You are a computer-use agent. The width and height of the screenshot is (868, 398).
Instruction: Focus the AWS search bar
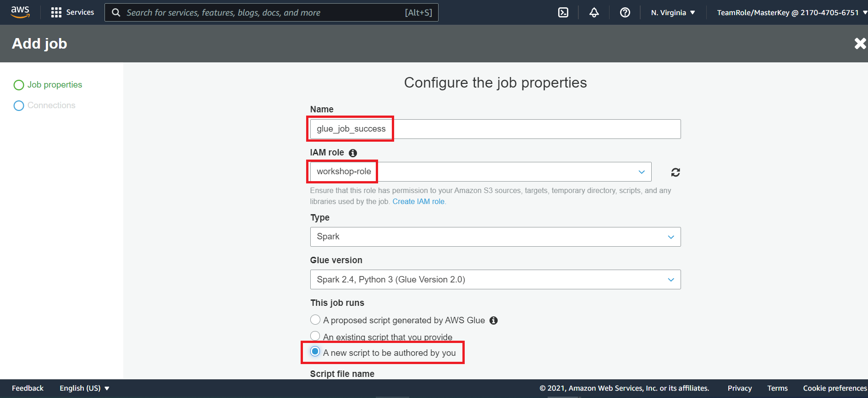271,12
